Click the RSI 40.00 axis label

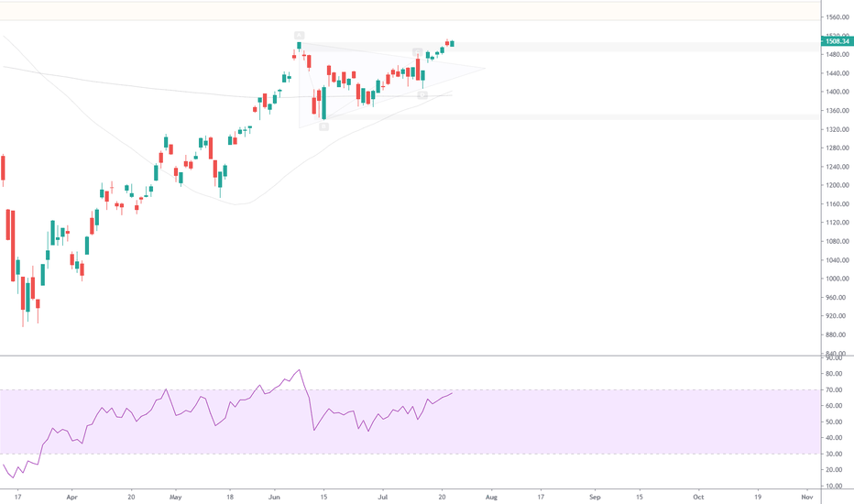(x=835, y=438)
